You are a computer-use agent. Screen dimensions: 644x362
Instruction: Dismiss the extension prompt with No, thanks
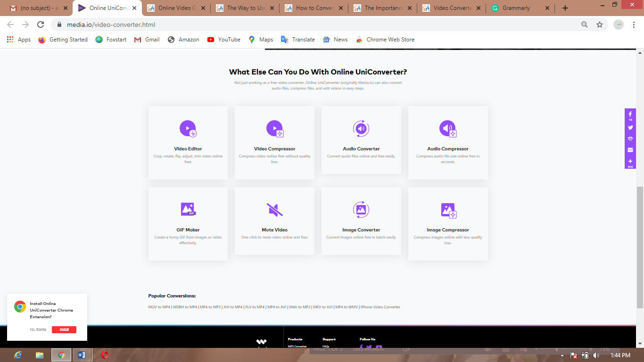pyautogui.click(x=38, y=329)
